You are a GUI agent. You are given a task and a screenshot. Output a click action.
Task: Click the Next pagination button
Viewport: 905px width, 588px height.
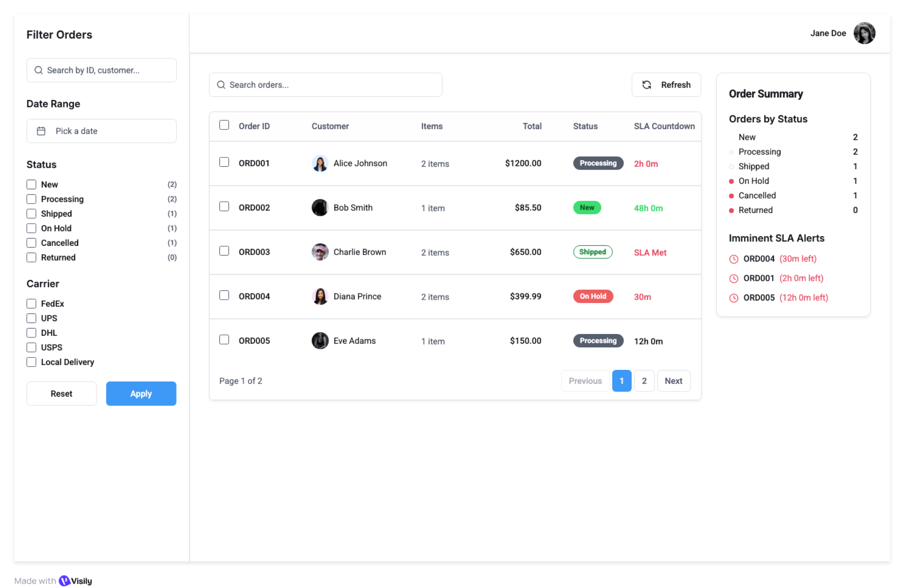[673, 381]
